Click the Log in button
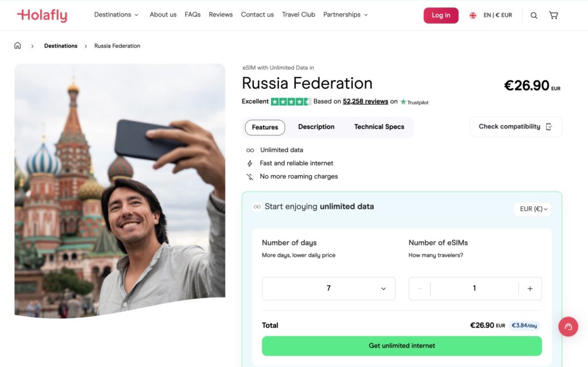The width and height of the screenshot is (588, 367). 440,15
